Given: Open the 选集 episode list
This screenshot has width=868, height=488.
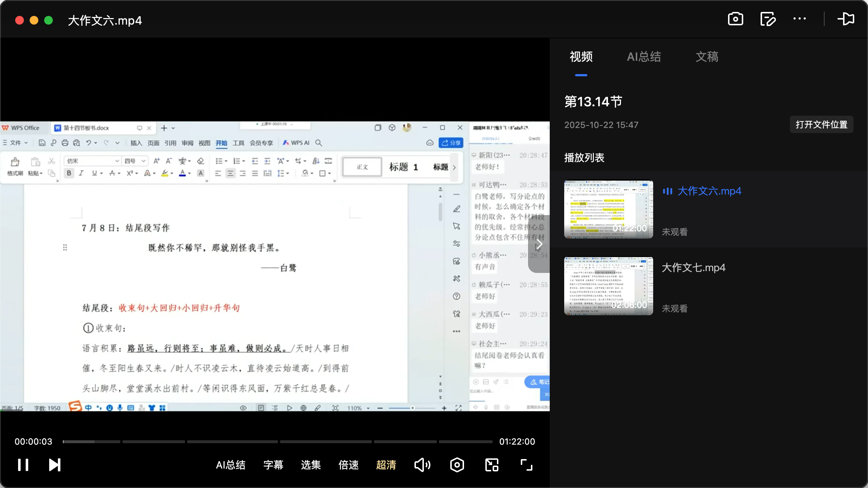Looking at the screenshot, I should [x=310, y=465].
